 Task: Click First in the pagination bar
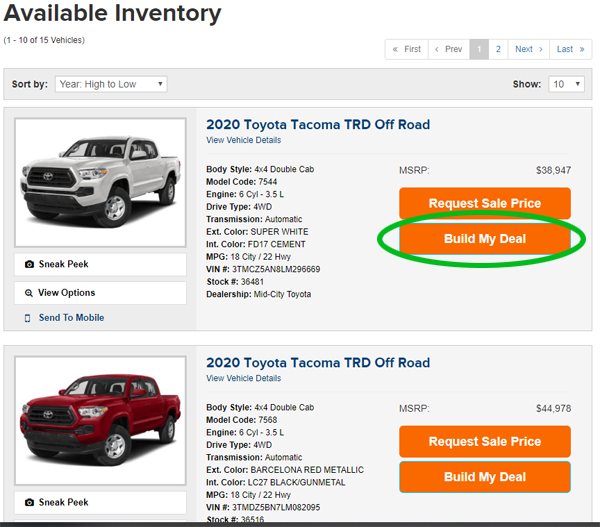pos(406,49)
